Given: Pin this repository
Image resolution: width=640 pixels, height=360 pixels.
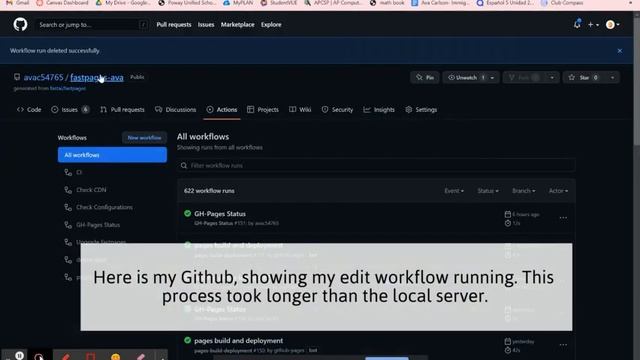Looking at the screenshot, I should click(424, 78).
